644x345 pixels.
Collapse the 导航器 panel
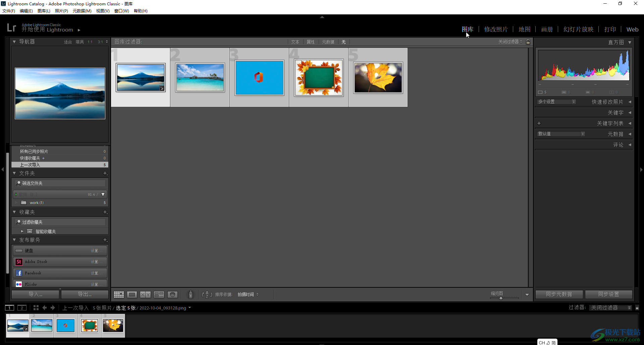[14, 42]
